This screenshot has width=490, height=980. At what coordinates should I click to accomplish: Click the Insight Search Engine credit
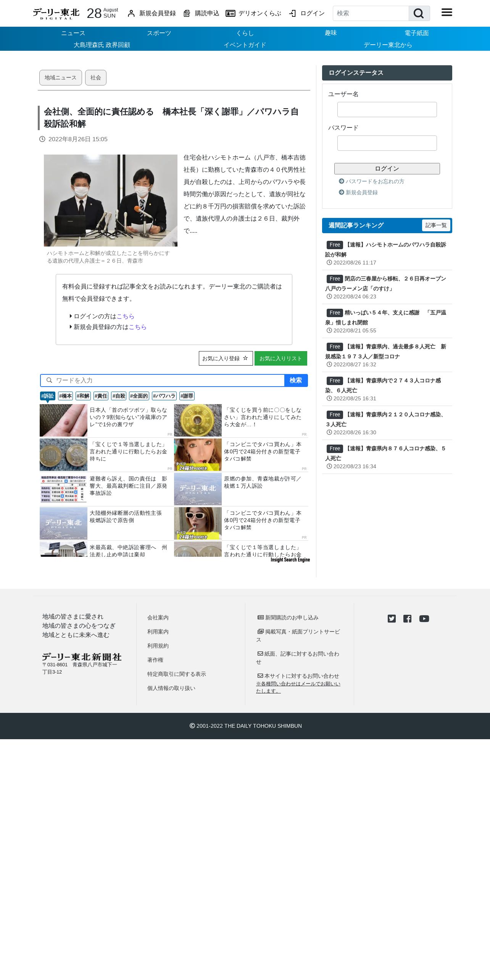(290, 560)
